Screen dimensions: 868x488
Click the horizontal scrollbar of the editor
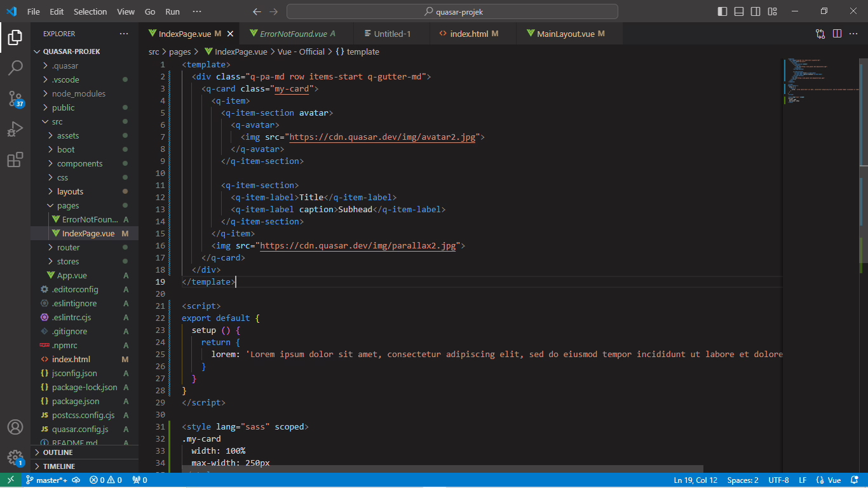tap(442, 469)
